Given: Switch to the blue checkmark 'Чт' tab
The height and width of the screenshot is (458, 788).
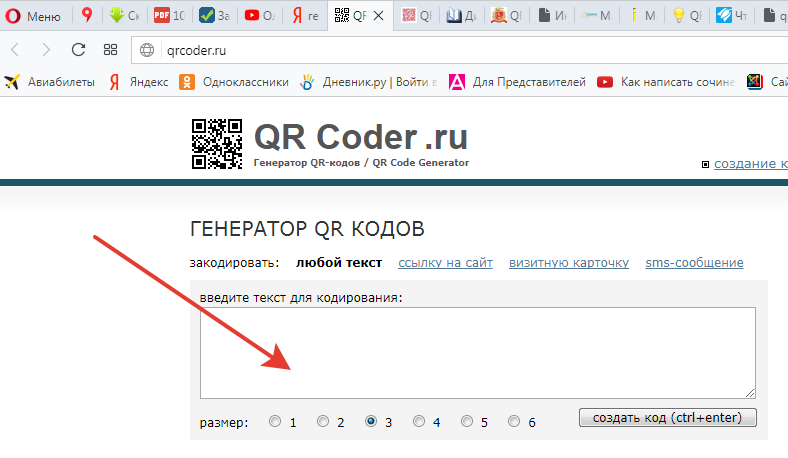Looking at the screenshot, I should (731, 16).
